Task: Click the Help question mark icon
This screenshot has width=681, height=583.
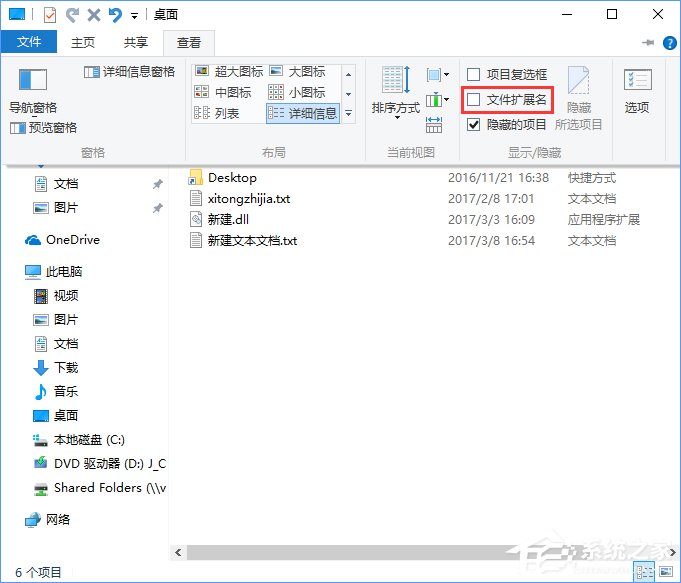Action: [x=669, y=43]
